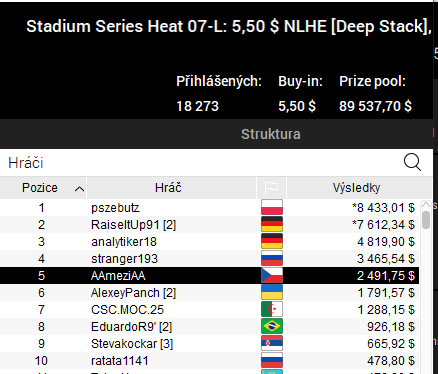Click the Serbian flag next to Stevakockar
The height and width of the screenshot is (374, 438).
(x=272, y=343)
